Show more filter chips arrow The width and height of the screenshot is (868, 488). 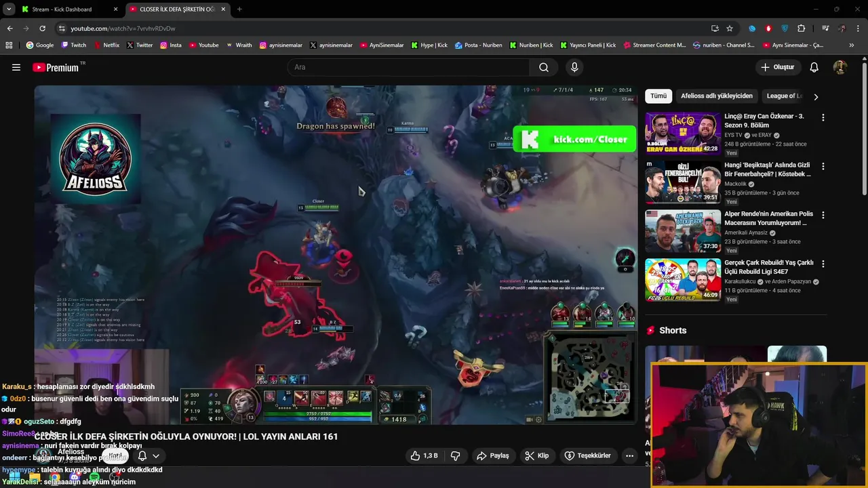816,96
